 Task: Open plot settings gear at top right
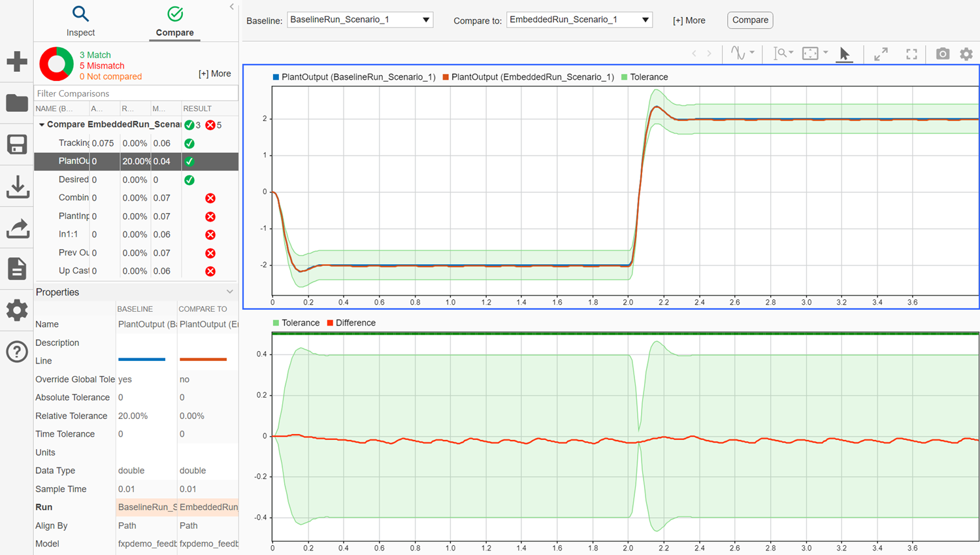coord(966,54)
